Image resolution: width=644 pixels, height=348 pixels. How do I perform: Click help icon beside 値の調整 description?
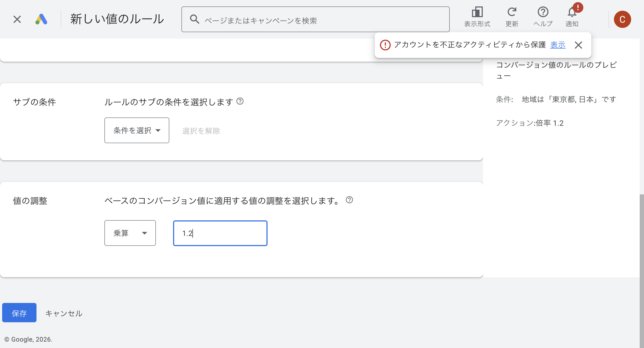[349, 200]
